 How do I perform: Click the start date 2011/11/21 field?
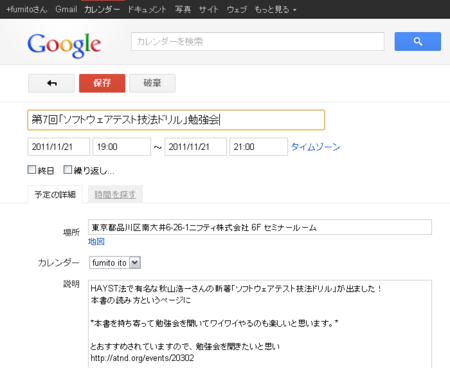[59, 147]
